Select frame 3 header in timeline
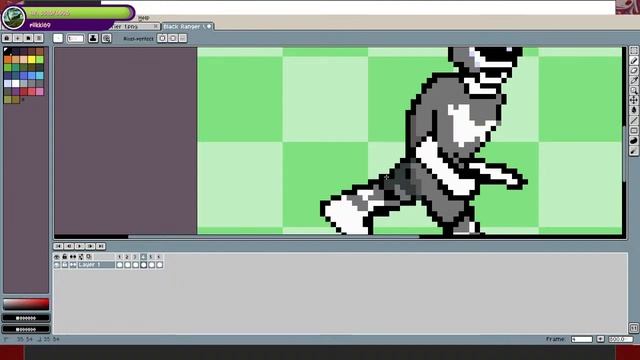Image resolution: width=640 pixels, height=360 pixels. click(x=135, y=257)
